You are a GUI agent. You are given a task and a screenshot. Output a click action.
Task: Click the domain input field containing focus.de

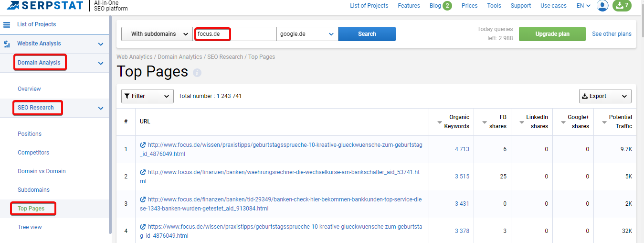(235, 34)
